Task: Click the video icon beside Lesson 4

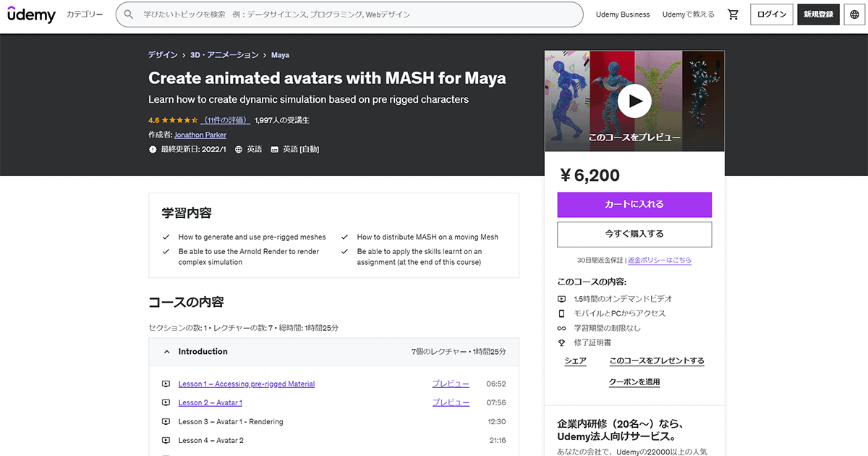Action: (x=166, y=440)
